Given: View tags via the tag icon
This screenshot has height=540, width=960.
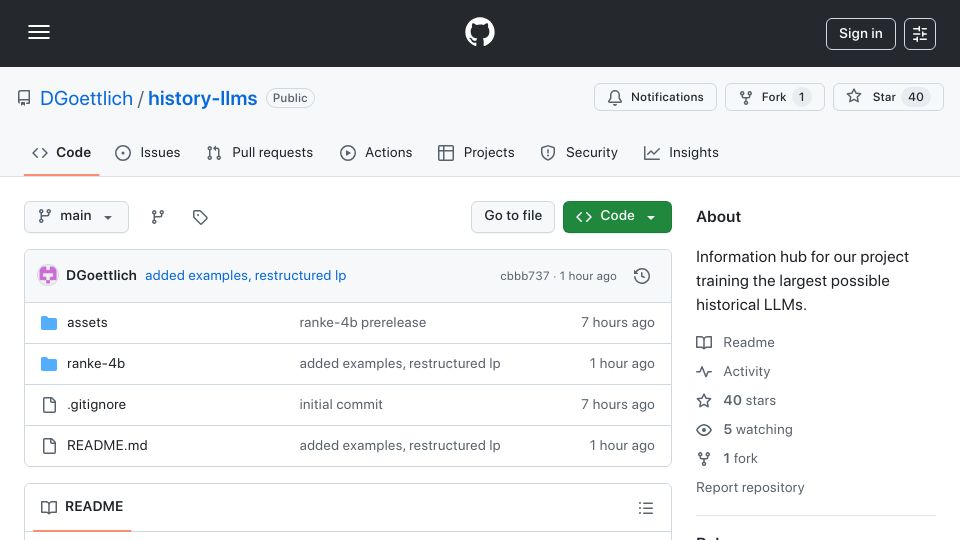Looking at the screenshot, I should coord(200,217).
